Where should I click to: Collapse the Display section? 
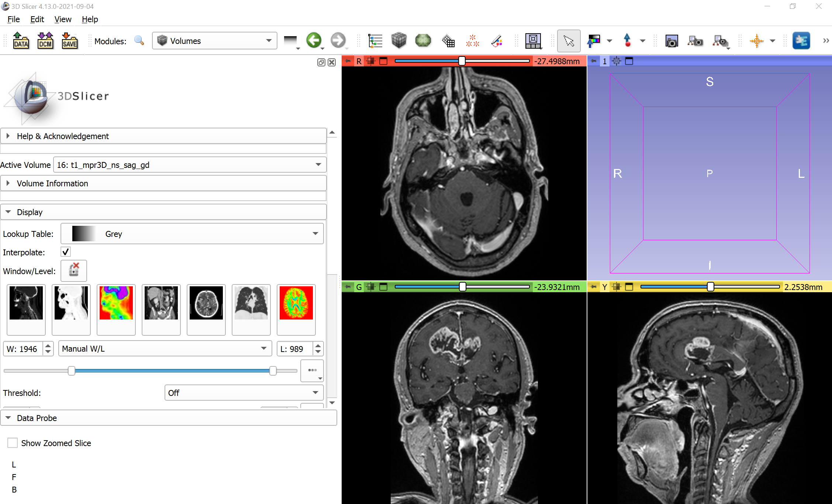(x=163, y=212)
